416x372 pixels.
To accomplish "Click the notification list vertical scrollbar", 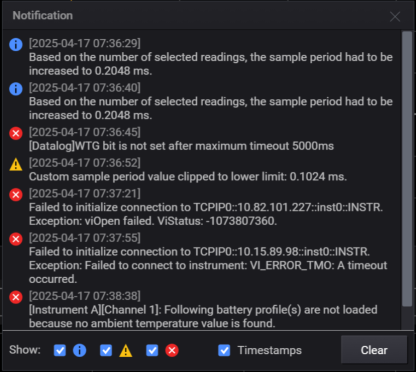I will (x=407, y=169).
